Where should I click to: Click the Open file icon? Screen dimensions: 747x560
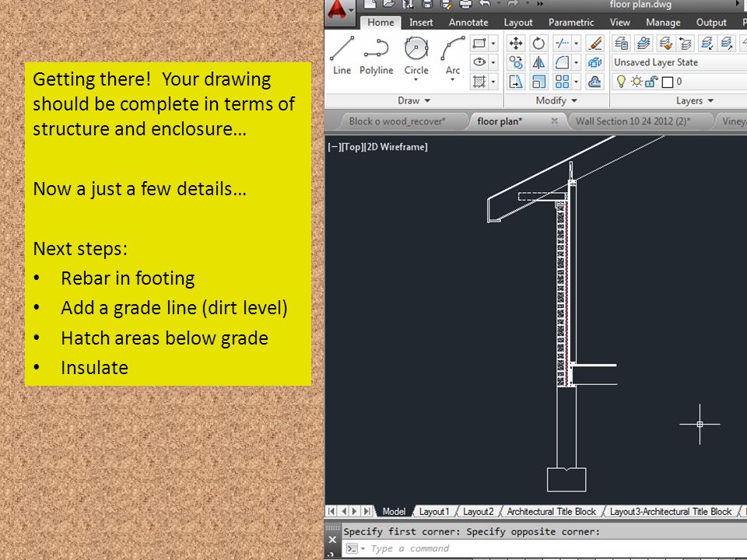click(x=389, y=5)
